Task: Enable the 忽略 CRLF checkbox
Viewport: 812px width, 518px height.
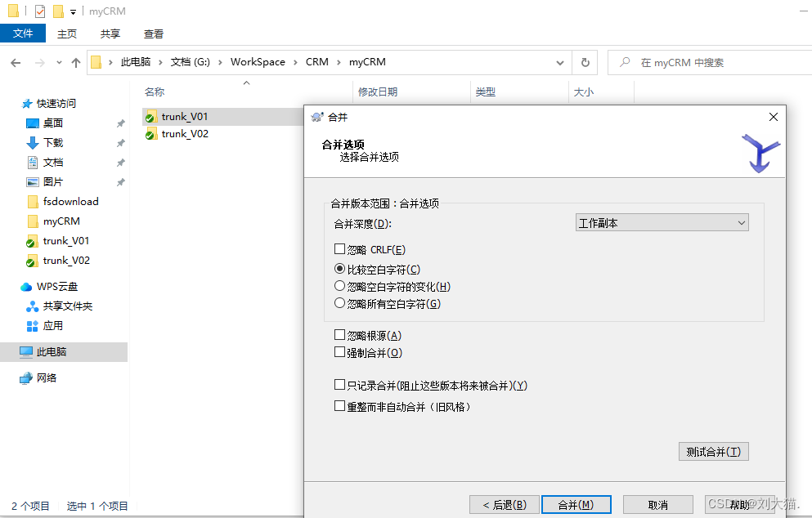Action: click(x=339, y=249)
